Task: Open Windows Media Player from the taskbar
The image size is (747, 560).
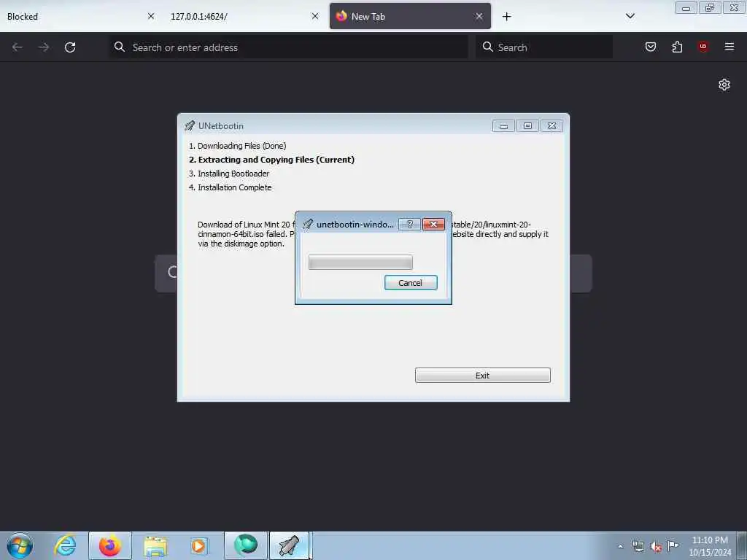Action: (x=198, y=545)
